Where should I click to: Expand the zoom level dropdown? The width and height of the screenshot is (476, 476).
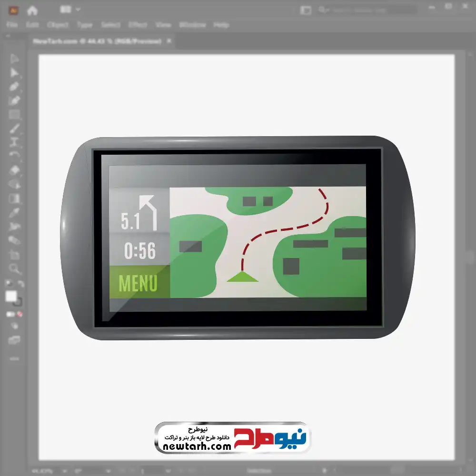[x=65, y=471]
